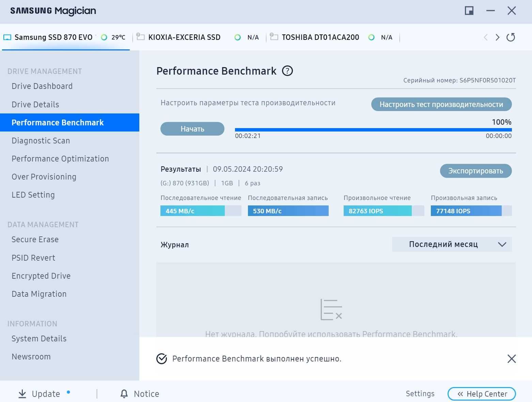Click the 82763 IOPS random read bar
The height and width of the screenshot is (402, 532).
pyautogui.click(x=384, y=211)
